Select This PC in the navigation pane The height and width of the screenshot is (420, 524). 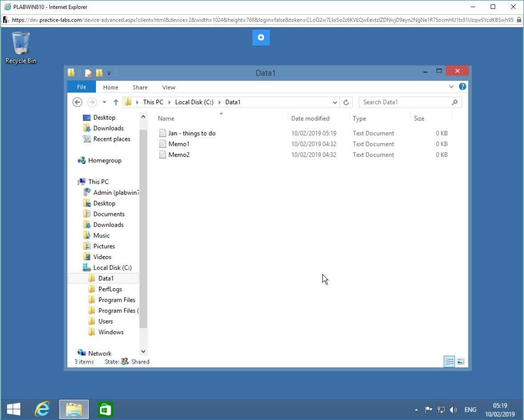98,182
